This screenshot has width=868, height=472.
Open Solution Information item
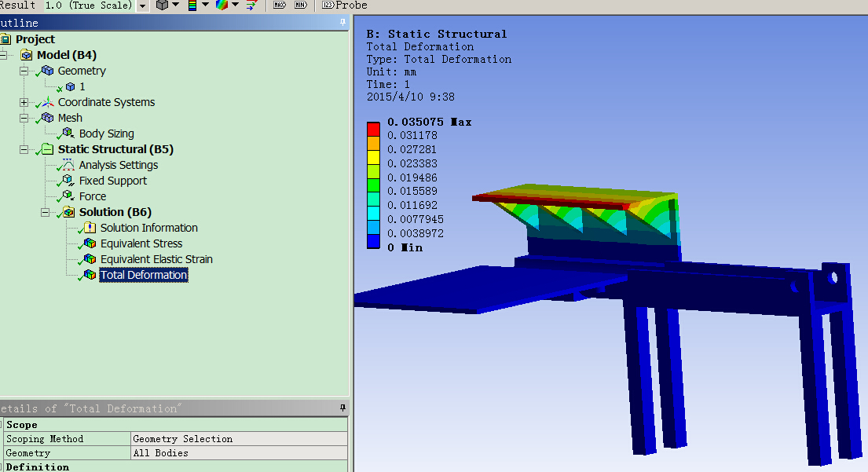tap(148, 228)
